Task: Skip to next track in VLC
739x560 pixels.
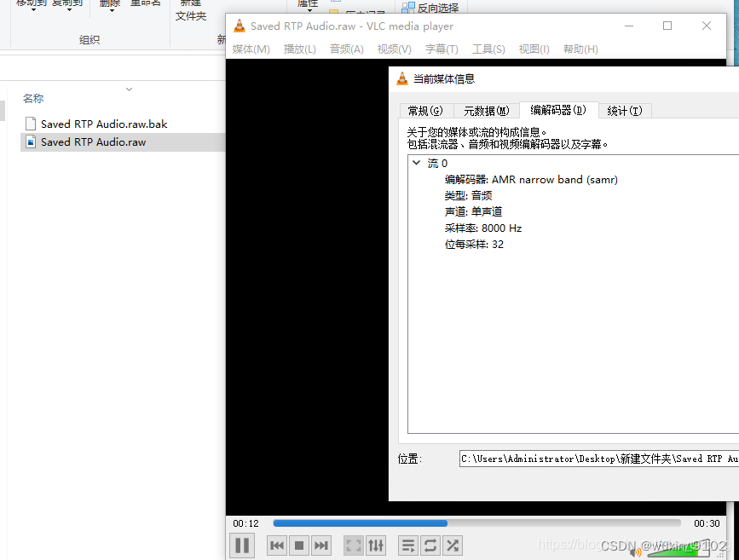Action: 321,546
